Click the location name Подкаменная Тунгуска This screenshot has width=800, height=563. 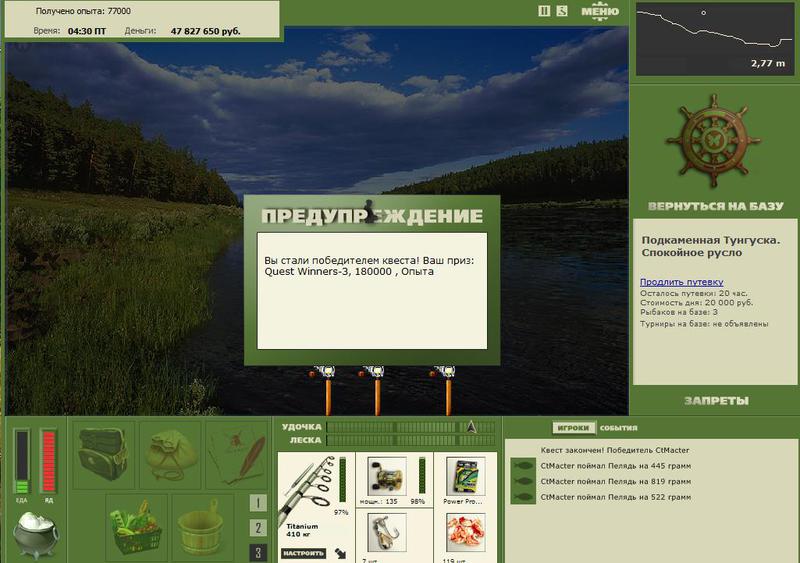point(710,240)
